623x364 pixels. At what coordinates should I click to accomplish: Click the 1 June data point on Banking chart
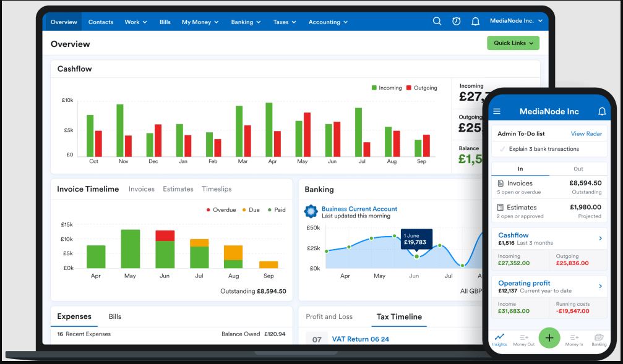point(416,256)
